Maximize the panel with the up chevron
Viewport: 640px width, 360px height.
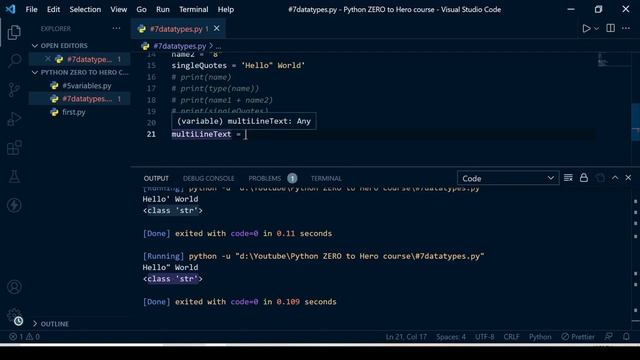coord(615,178)
